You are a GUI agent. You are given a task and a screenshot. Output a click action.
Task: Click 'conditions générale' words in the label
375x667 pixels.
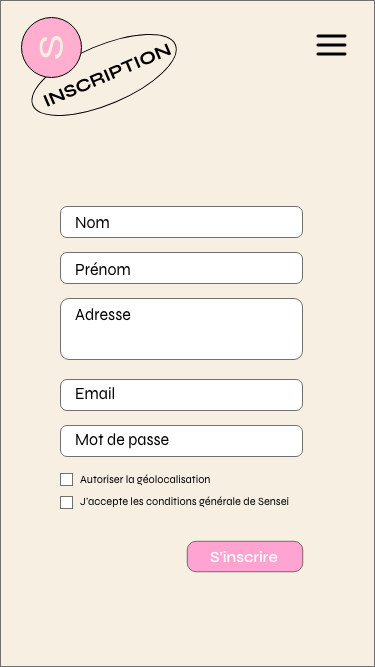tap(193, 502)
